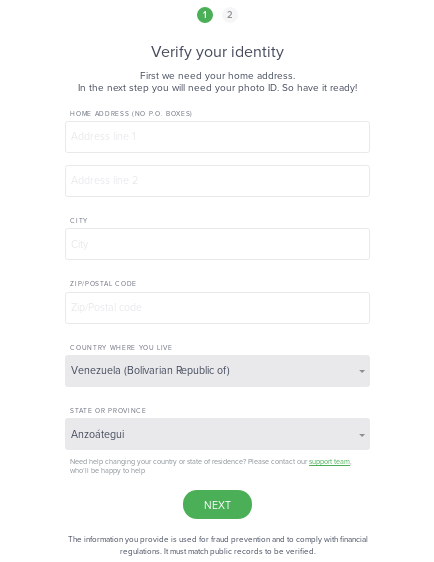The width and height of the screenshot is (434, 562).
Task: Click the green step 1 indicator circle
Action: [x=205, y=15]
